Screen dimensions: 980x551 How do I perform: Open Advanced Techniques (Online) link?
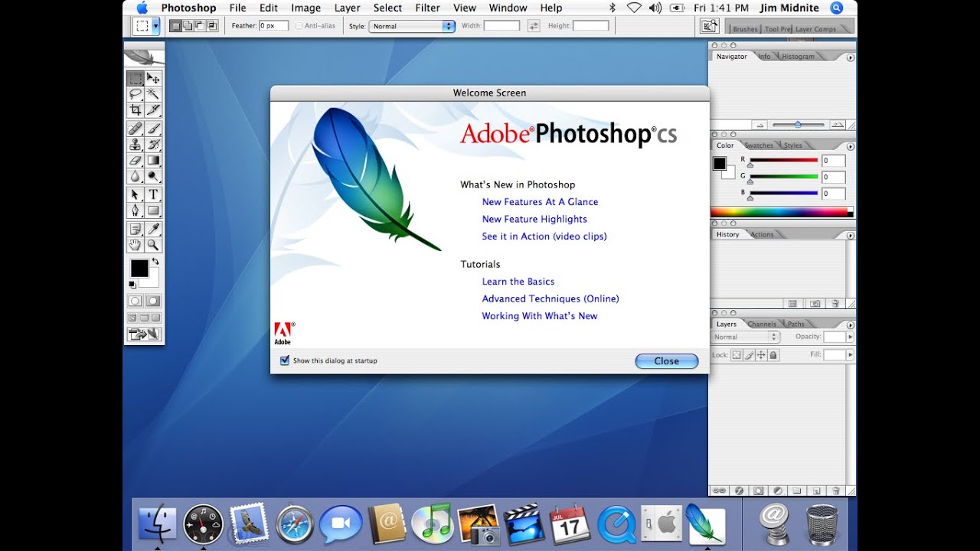550,298
